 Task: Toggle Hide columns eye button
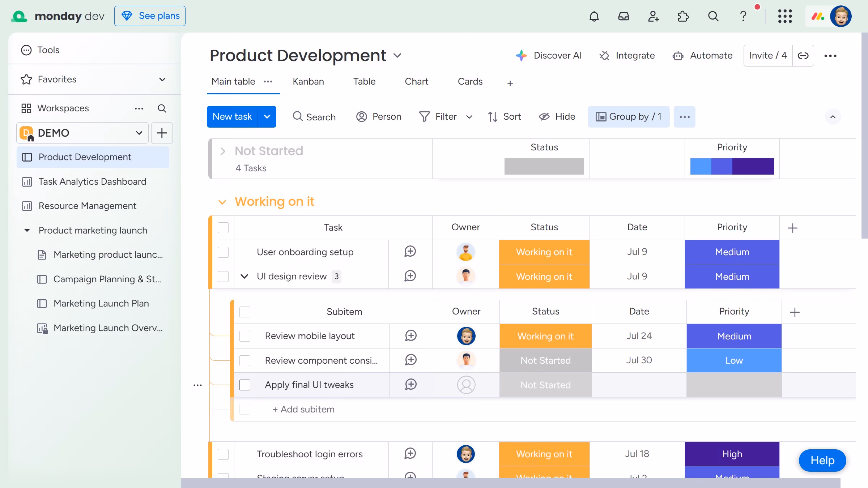tap(557, 117)
